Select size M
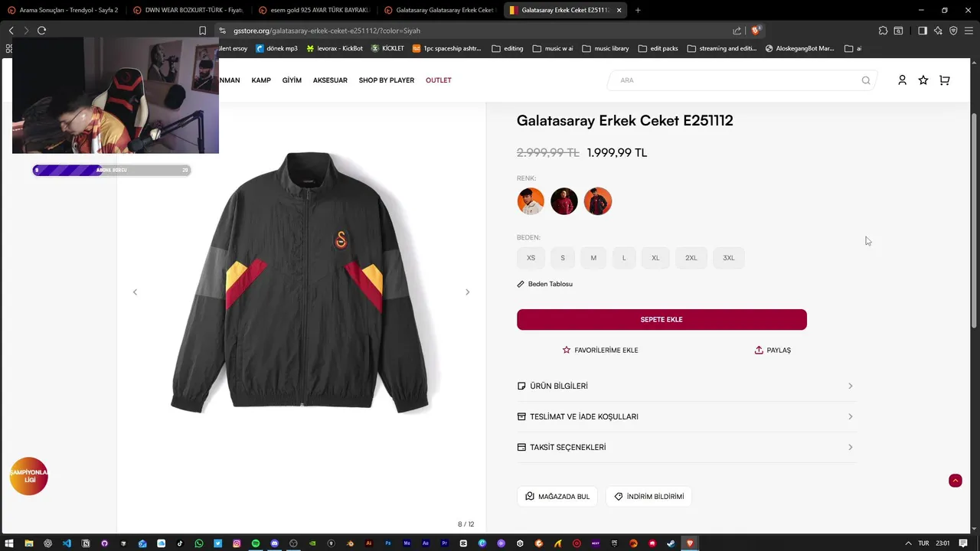980x551 pixels. point(593,258)
